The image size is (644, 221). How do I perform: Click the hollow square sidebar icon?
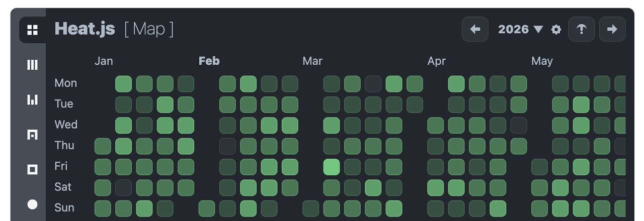[32, 169]
